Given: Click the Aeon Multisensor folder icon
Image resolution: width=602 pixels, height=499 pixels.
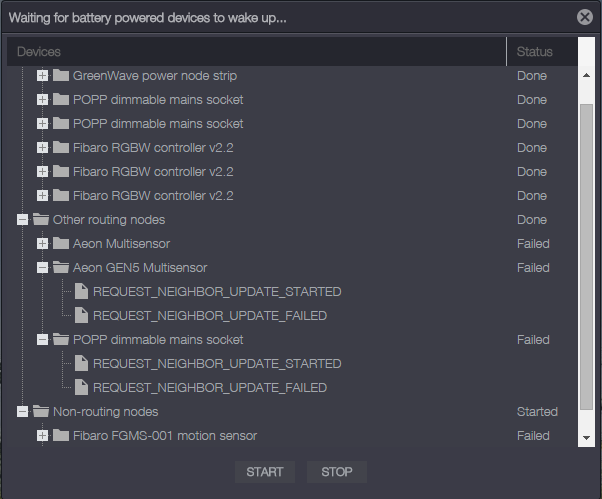Looking at the screenshot, I should (61, 244).
